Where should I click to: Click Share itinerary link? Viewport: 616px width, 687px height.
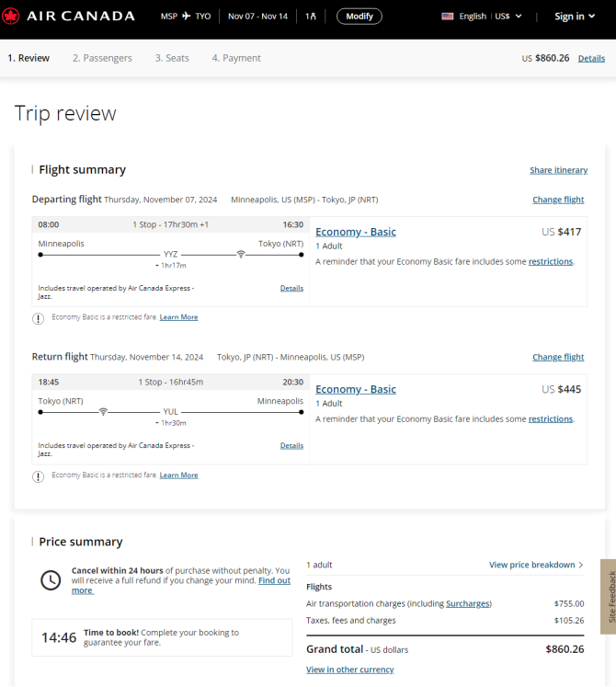pos(559,170)
